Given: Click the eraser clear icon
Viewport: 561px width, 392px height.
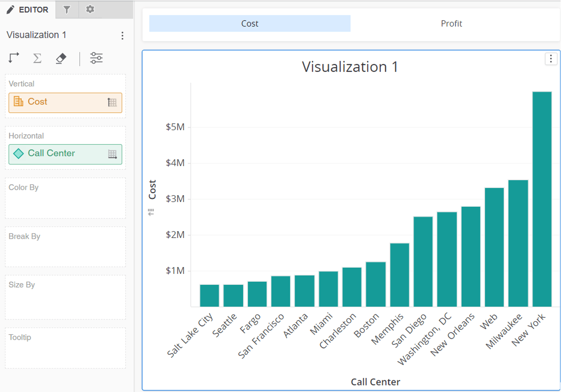Looking at the screenshot, I should (61, 58).
